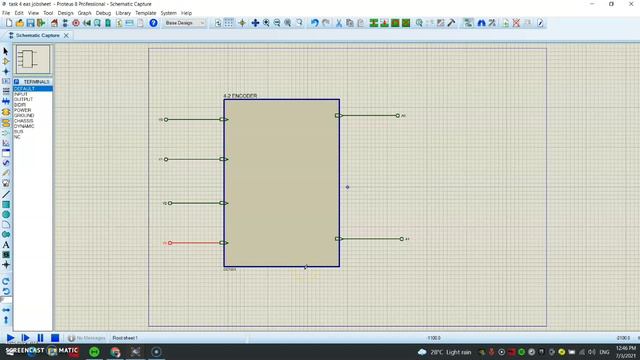The width and height of the screenshot is (640, 360).
Task: Create a New Project from the toolbar
Action: click(x=9, y=23)
